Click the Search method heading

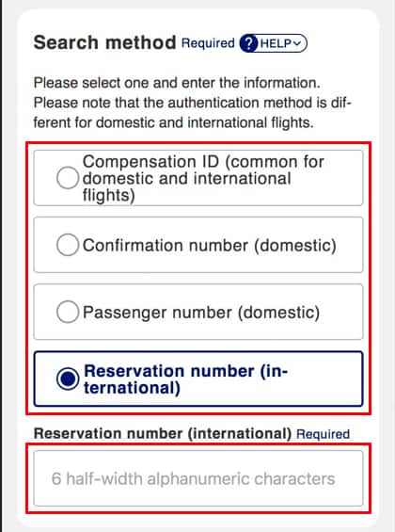(105, 42)
